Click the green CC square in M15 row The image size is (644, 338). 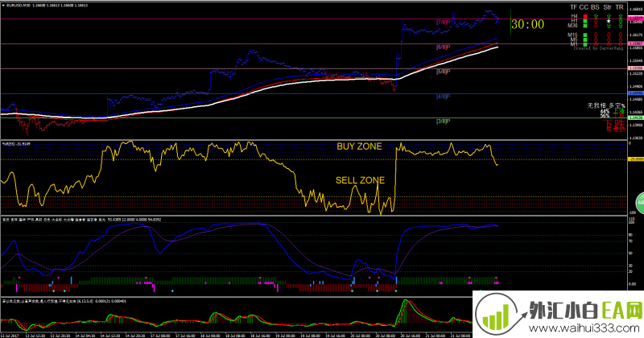585,35
